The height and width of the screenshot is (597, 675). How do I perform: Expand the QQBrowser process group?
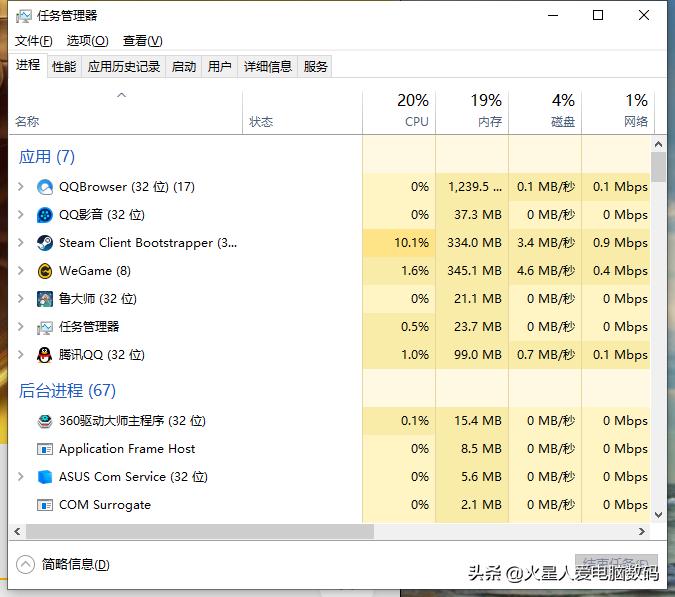(20, 186)
